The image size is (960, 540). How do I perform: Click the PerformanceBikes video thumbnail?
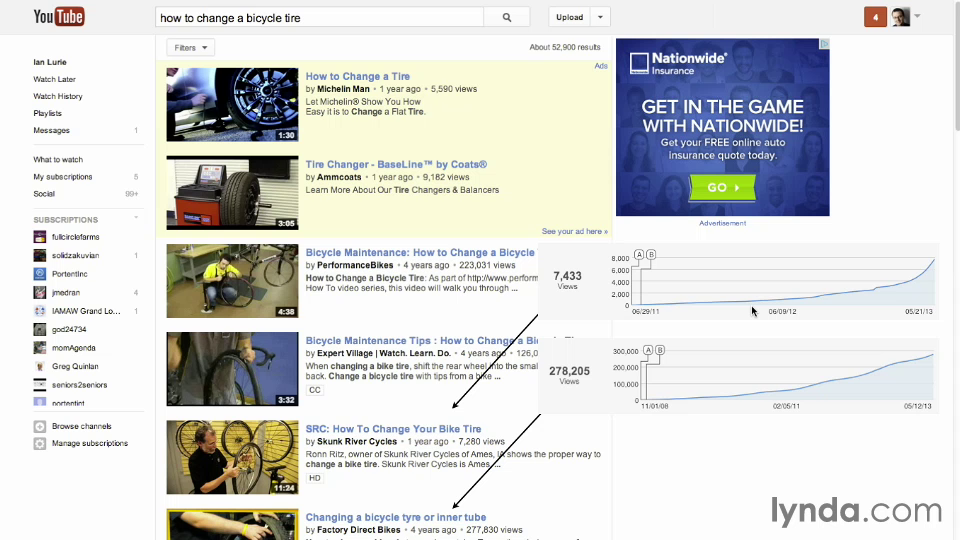233,281
